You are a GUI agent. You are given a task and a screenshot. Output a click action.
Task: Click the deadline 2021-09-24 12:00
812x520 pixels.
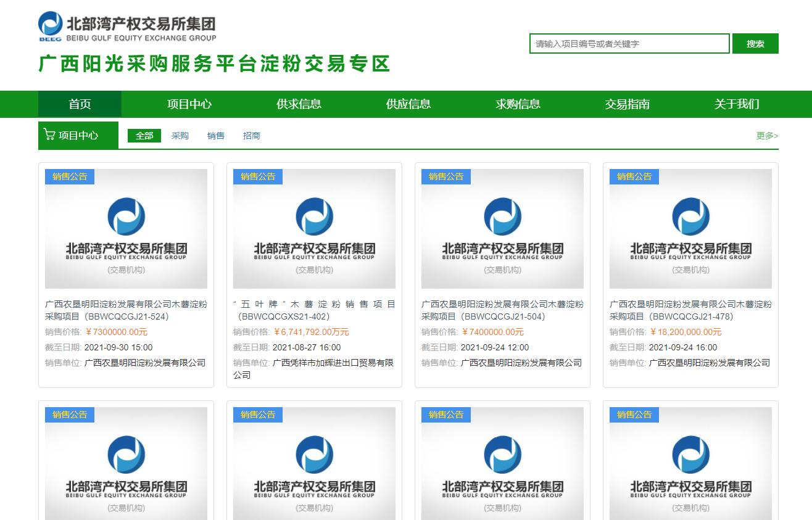[495, 347]
